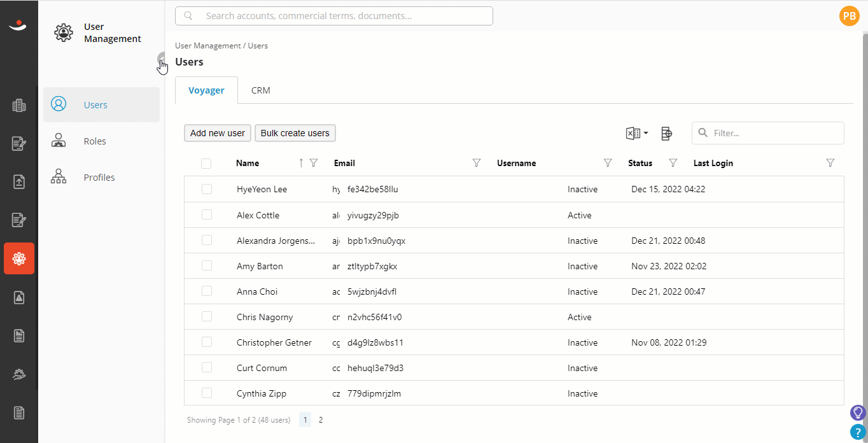868x443 pixels.
Task: Tick the Chris Nagorny row checkbox
Action: (207, 316)
